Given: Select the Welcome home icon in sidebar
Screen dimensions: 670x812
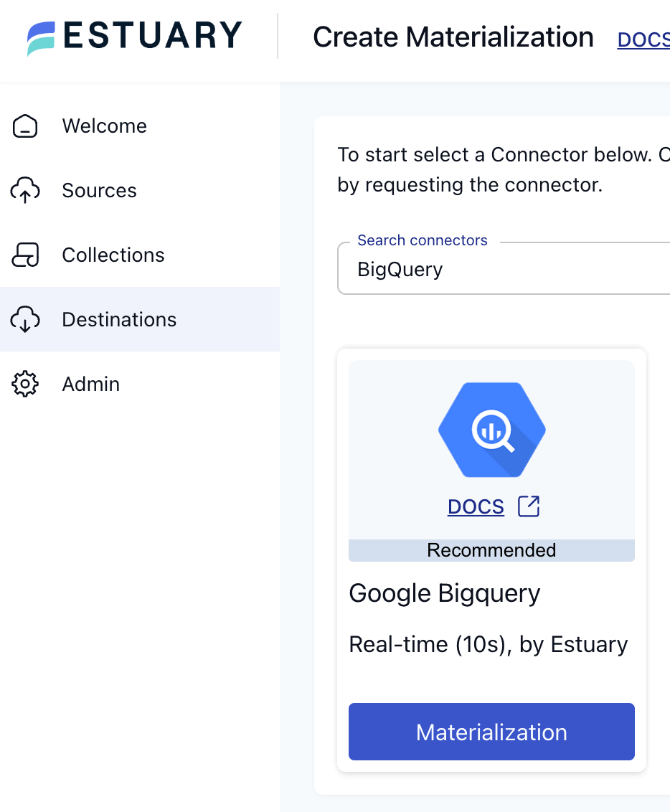Looking at the screenshot, I should coord(24,126).
